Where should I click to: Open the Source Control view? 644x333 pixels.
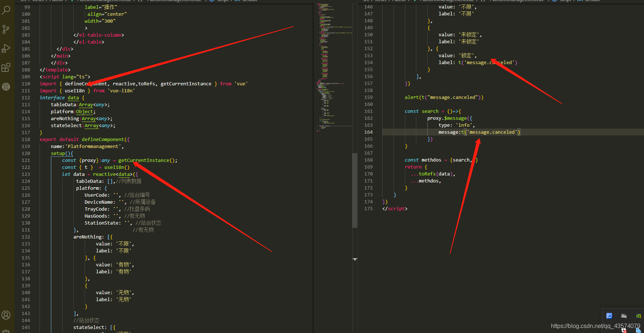point(6,29)
